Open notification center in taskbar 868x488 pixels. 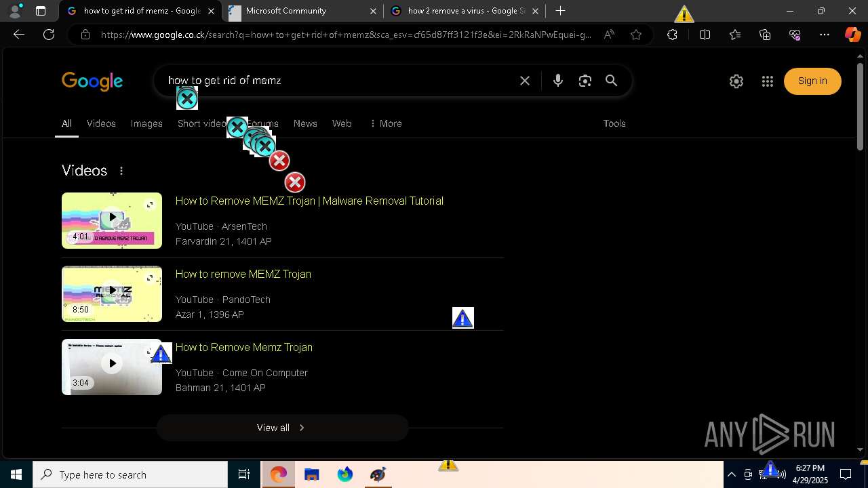tap(846, 474)
